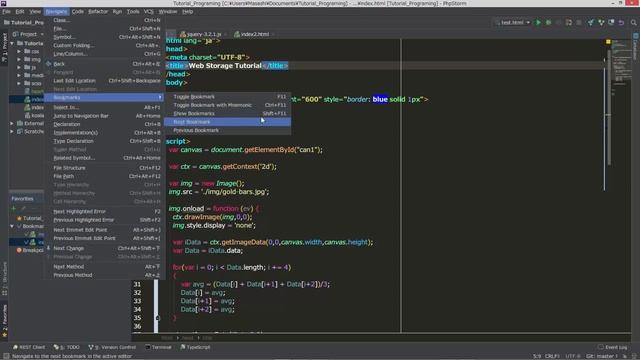Select Symbol... in Navigate menu
This screenshot has height=360, width=640.
tap(104, 37)
